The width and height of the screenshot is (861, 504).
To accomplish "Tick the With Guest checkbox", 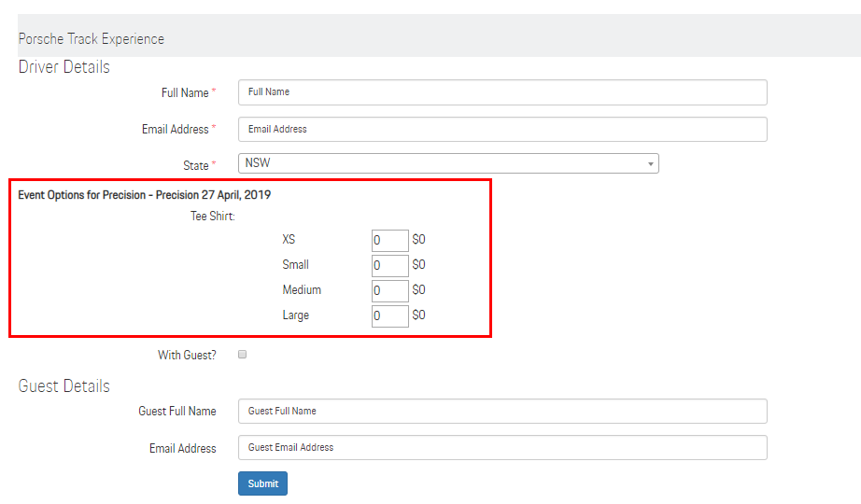I will tap(243, 355).
